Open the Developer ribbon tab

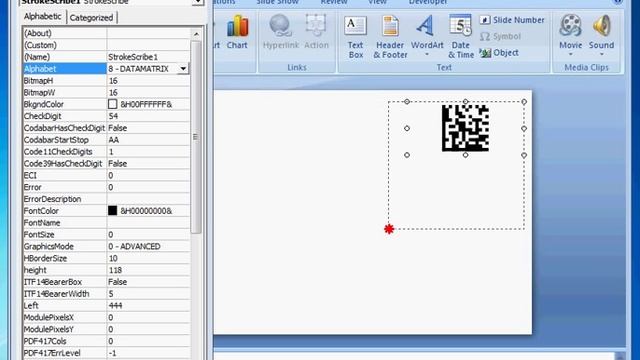428,2
